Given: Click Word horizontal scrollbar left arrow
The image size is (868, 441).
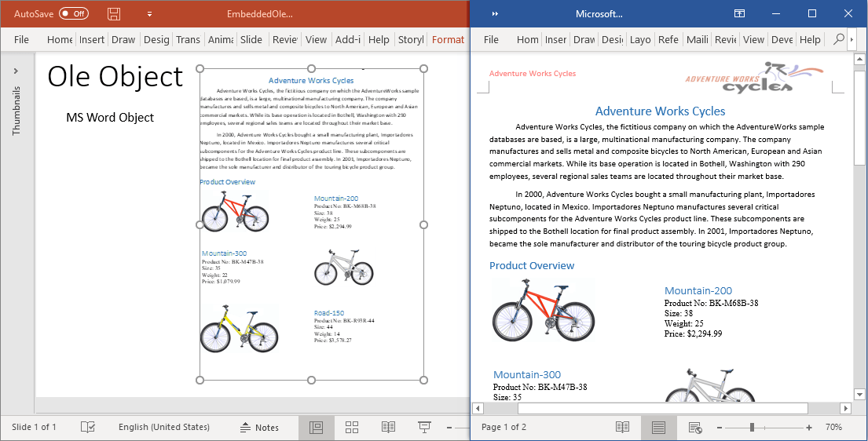Looking at the screenshot, I should [478, 408].
